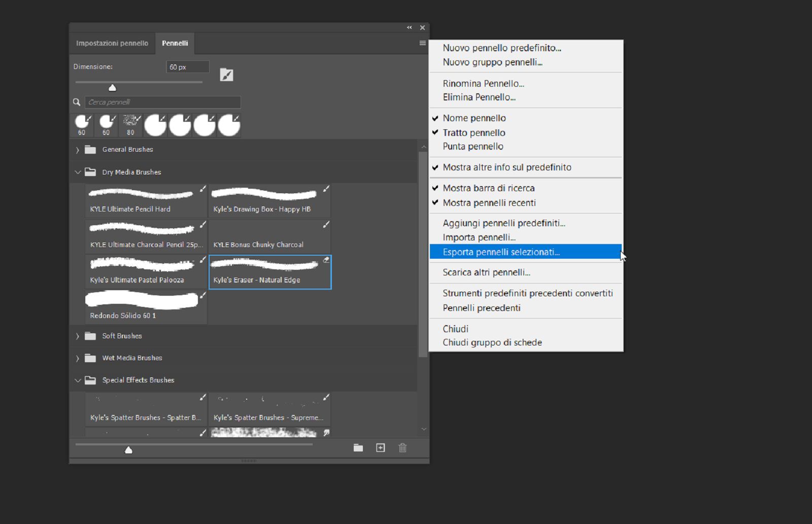
Task: Click the Cerca pennelli search field
Action: pyautogui.click(x=162, y=102)
